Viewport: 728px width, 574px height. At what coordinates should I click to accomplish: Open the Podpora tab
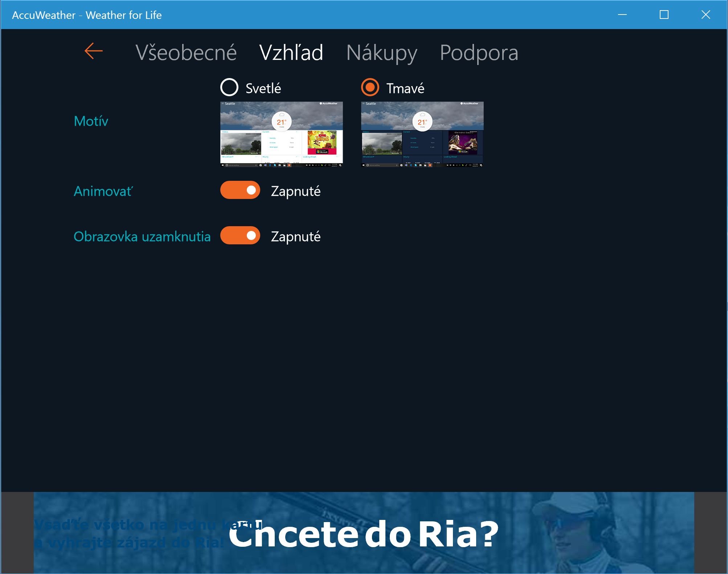(479, 53)
